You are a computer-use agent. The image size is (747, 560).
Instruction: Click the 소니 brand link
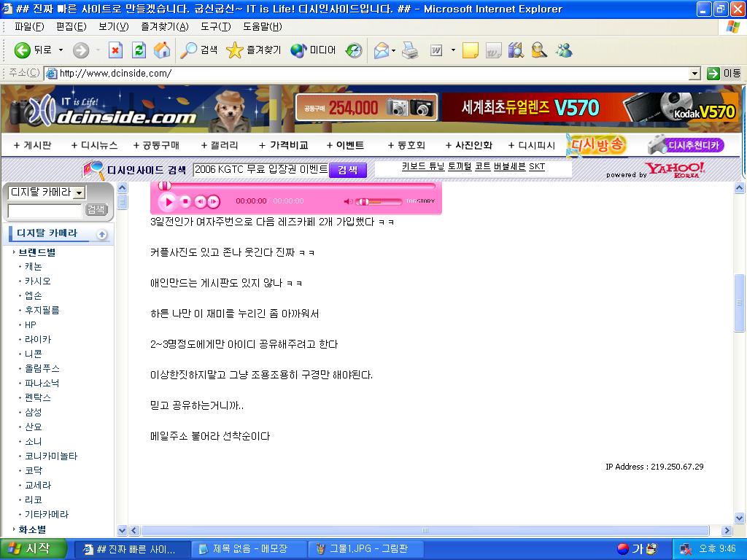coord(34,441)
